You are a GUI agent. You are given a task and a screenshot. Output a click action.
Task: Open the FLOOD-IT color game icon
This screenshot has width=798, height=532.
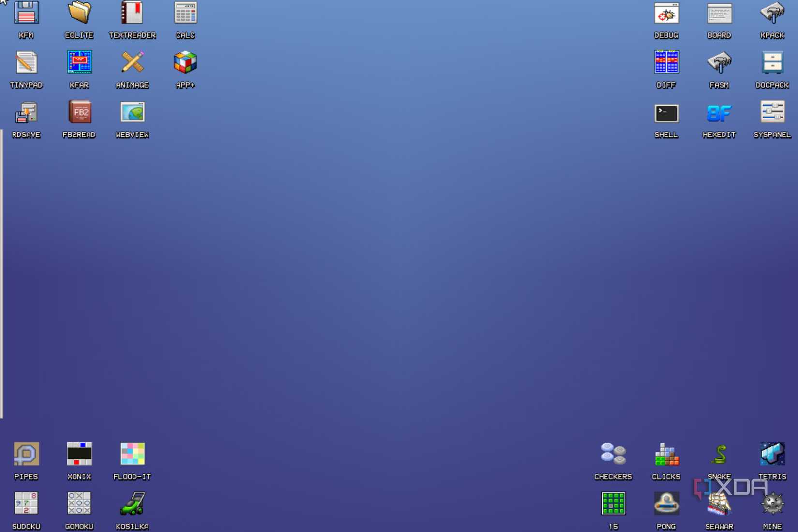click(132, 454)
